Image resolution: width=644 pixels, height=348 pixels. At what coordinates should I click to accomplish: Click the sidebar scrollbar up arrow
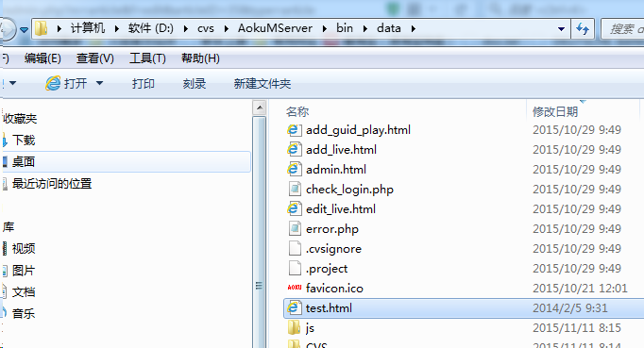(x=259, y=108)
